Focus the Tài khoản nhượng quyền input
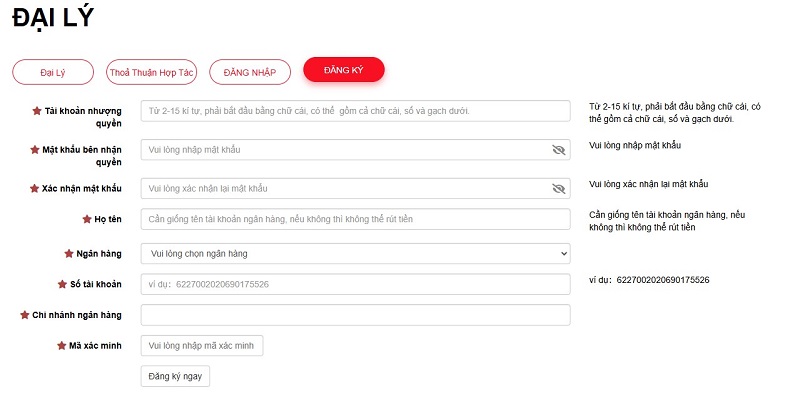The width and height of the screenshot is (800, 400). tap(355, 111)
